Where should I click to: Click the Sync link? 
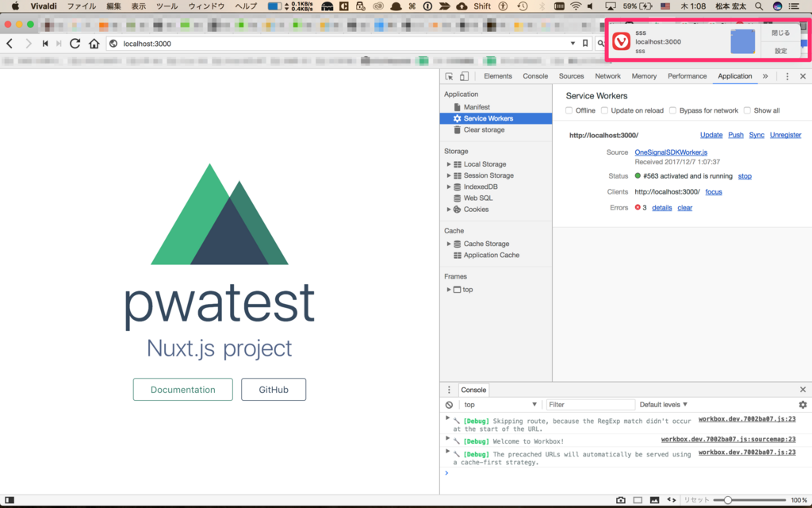[x=756, y=135]
